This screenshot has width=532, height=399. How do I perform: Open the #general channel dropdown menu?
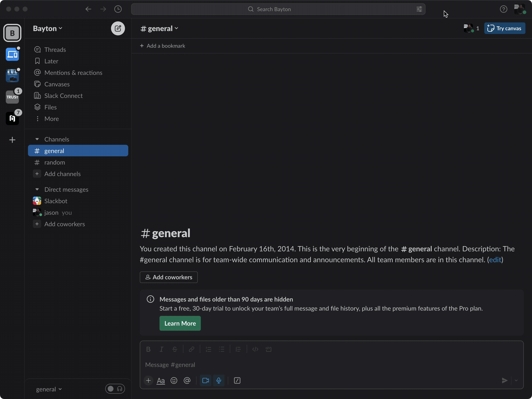159,28
